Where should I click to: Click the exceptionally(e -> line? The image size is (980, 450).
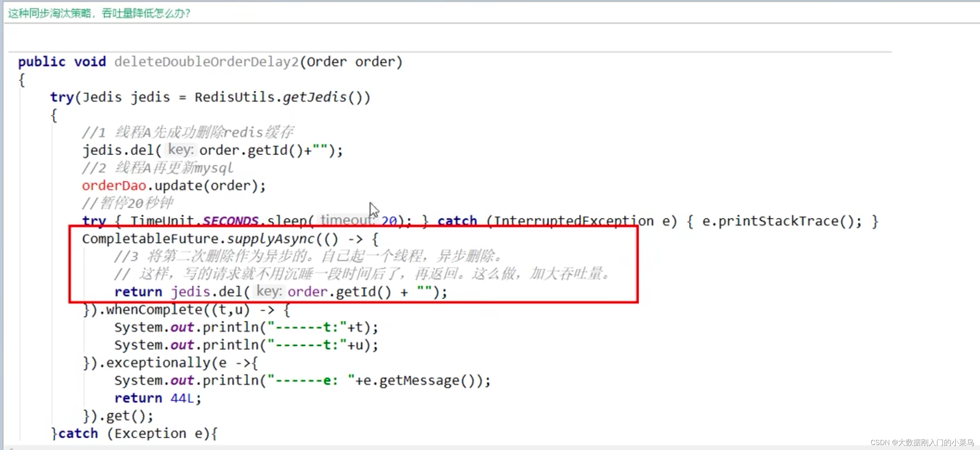click(170, 363)
